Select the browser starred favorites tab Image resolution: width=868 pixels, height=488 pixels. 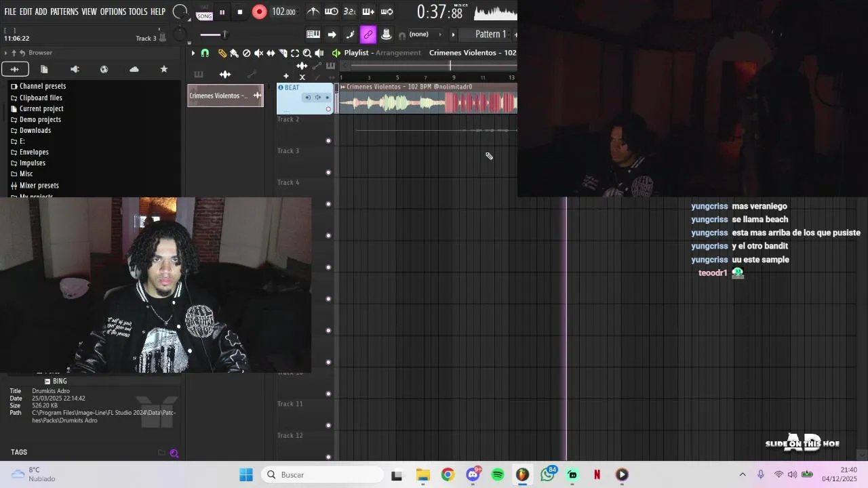163,69
